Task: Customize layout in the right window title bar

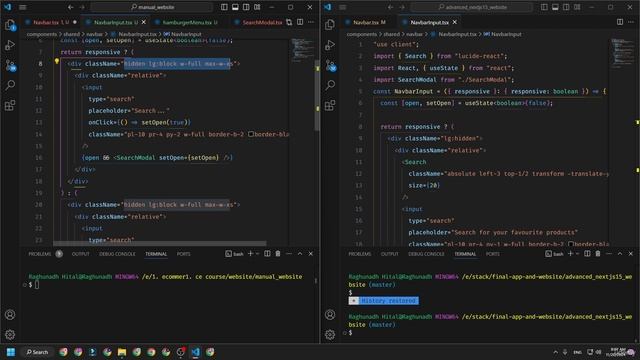Action: (577, 7)
